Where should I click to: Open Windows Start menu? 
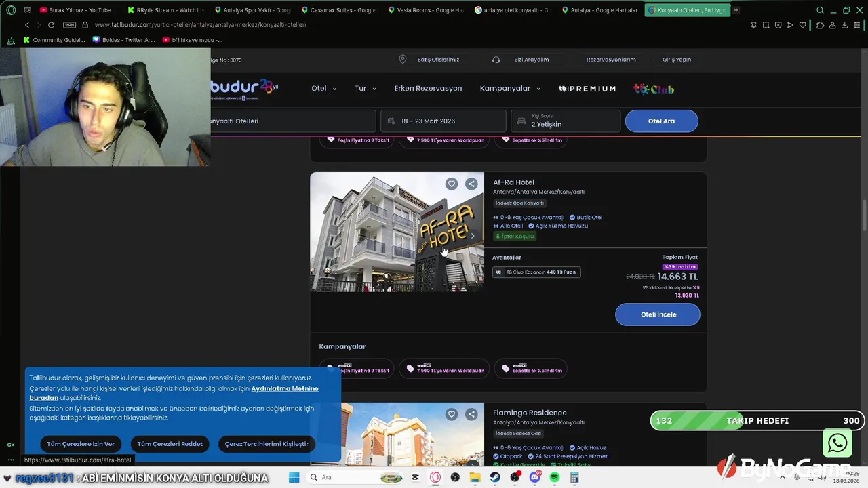pyautogui.click(x=294, y=477)
